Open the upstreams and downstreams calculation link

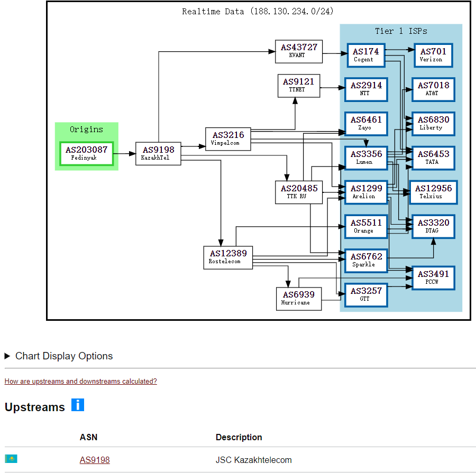coord(81,381)
